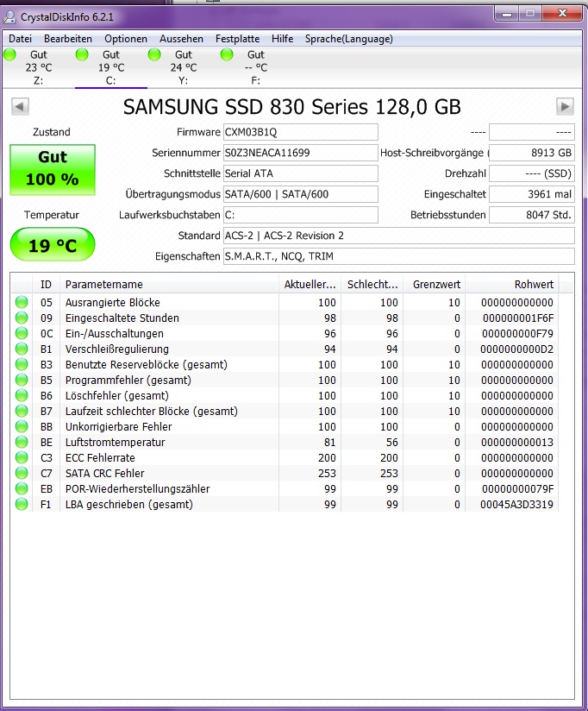Click the green status orb for drive Y:
Image resolution: width=588 pixels, height=711 pixels.
click(x=154, y=54)
